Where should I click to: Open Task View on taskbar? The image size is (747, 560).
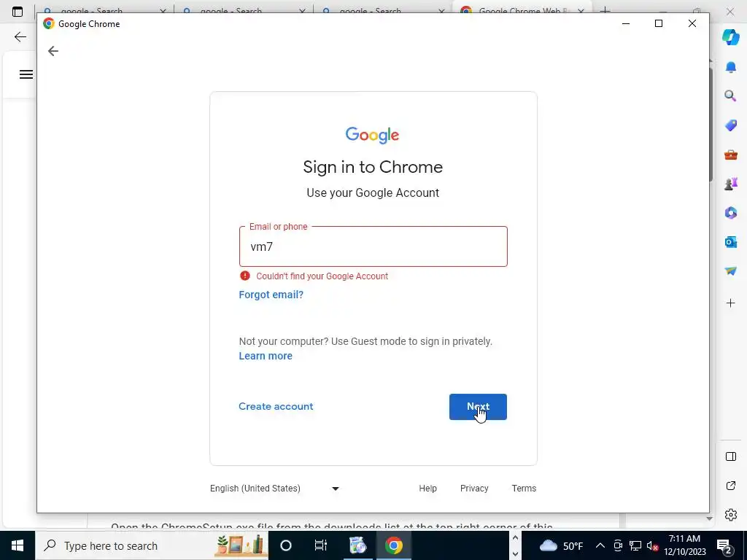click(x=321, y=545)
